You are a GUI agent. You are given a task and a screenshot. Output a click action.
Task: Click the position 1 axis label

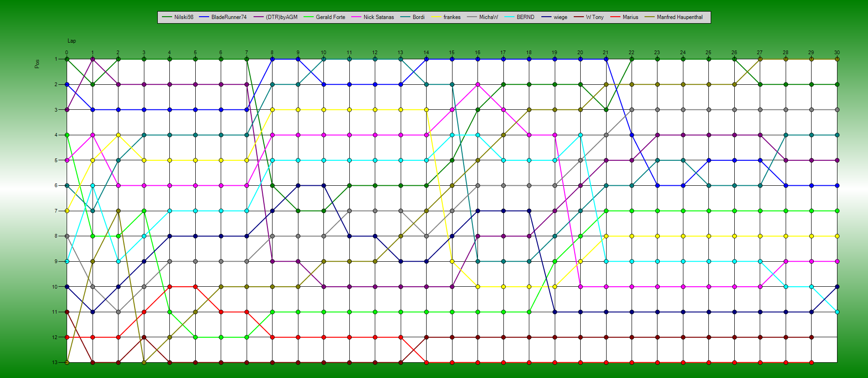tap(56, 59)
